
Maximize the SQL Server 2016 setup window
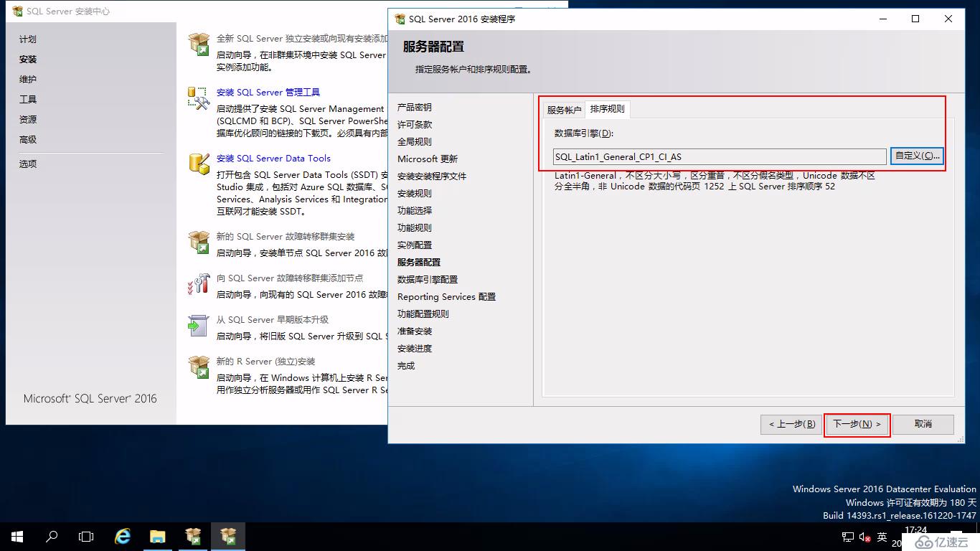915,19
